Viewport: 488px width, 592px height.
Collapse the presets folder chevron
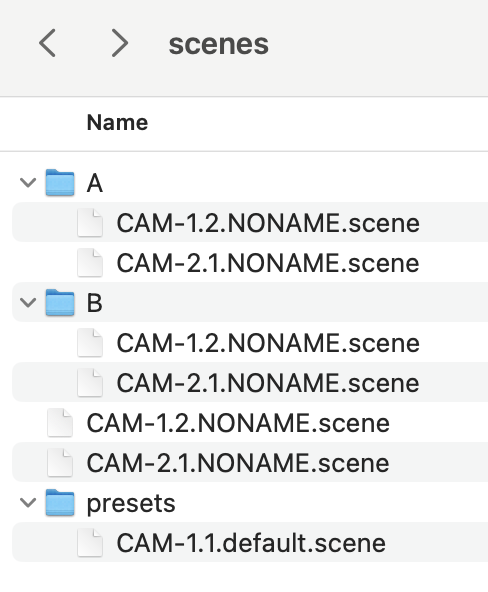[x=28, y=503]
